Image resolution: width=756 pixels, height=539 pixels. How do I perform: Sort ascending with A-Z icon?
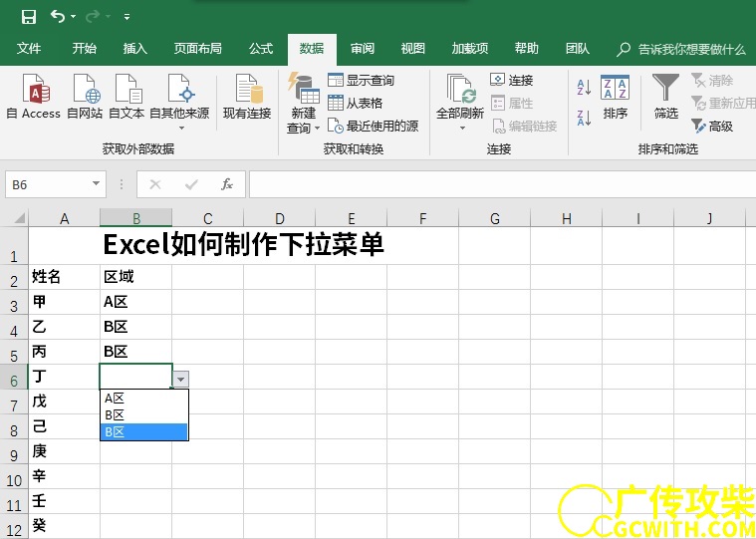(x=584, y=88)
